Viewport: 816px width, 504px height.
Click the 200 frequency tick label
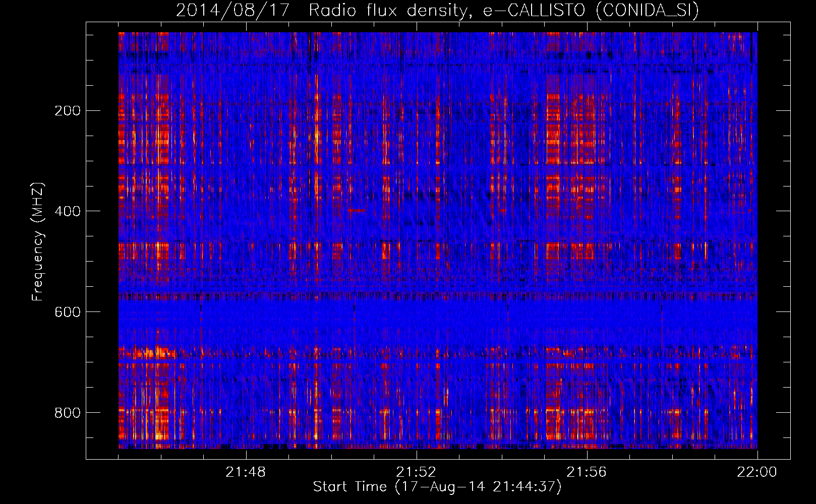click(68, 111)
